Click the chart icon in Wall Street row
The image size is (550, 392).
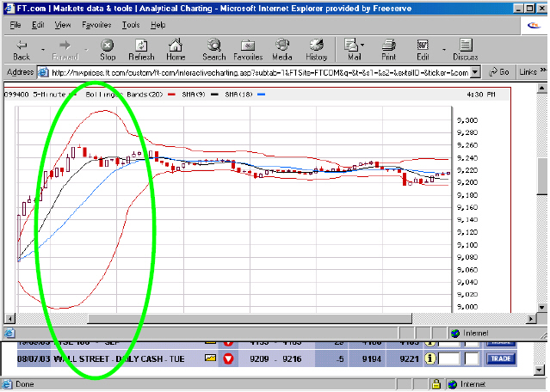tap(210, 358)
